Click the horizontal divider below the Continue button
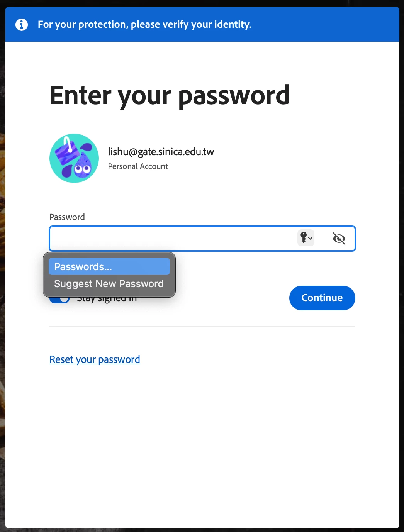Viewport: 404px width, 532px height. [x=202, y=326]
